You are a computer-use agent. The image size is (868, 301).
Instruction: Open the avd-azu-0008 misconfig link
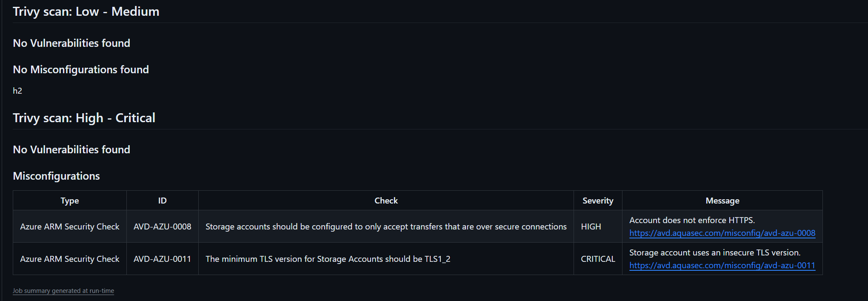[722, 233]
